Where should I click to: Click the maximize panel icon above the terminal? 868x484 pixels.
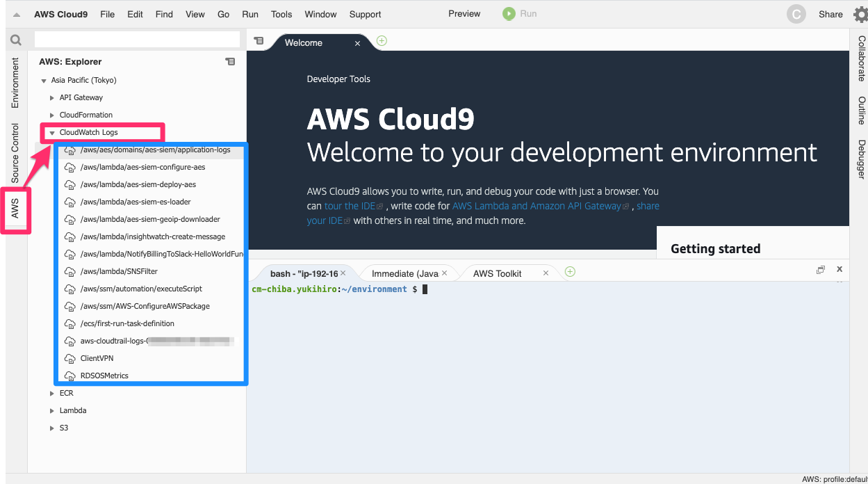pyautogui.click(x=821, y=269)
